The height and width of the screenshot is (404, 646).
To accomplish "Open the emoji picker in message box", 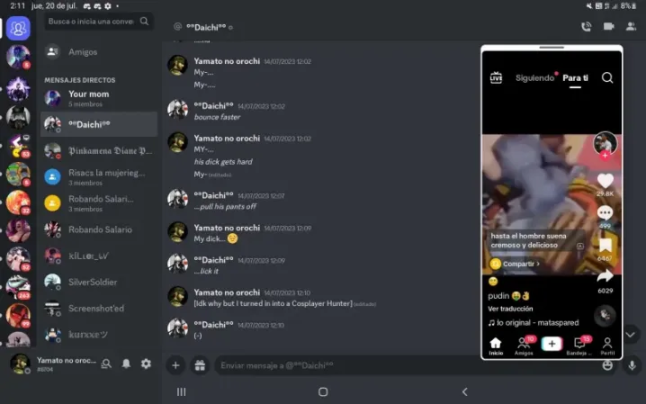I will tap(608, 366).
